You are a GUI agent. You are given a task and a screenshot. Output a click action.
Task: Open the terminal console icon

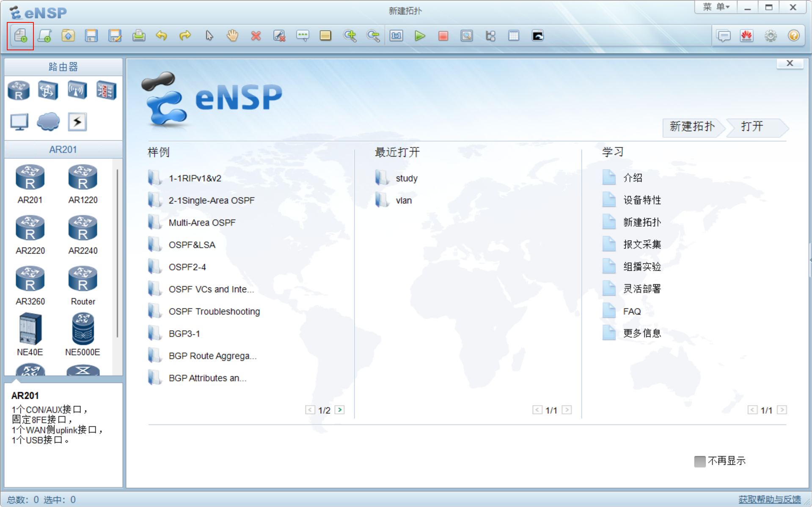[x=538, y=36]
